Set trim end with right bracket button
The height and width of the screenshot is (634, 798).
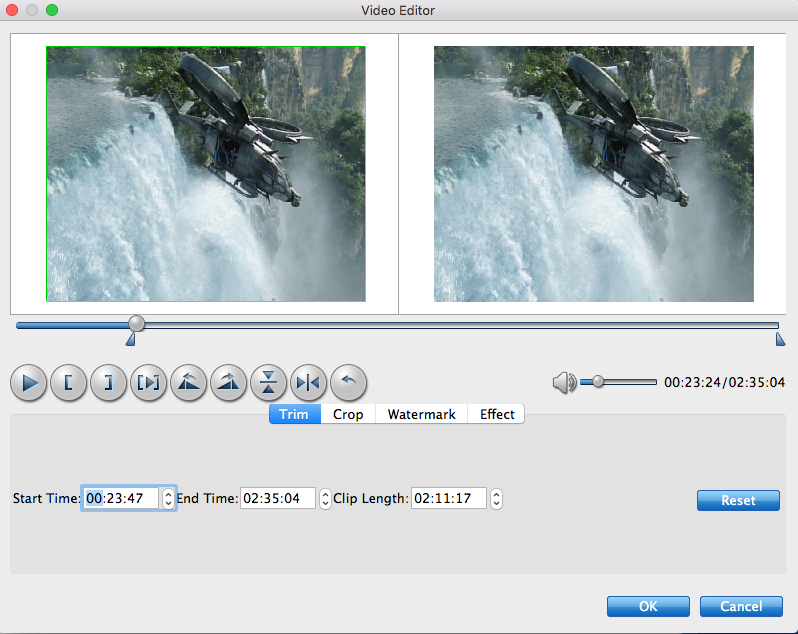click(x=108, y=382)
